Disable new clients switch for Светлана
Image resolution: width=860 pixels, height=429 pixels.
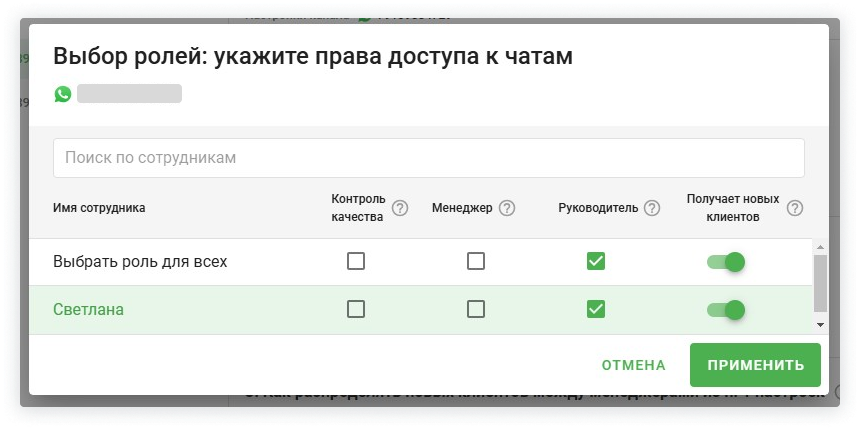(x=726, y=309)
